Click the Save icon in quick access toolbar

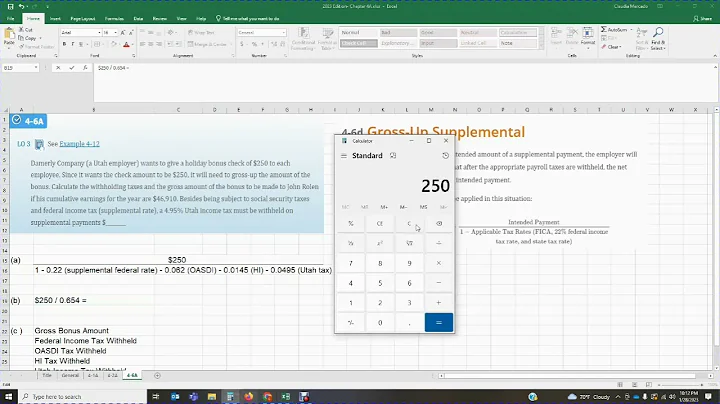pos(10,6)
